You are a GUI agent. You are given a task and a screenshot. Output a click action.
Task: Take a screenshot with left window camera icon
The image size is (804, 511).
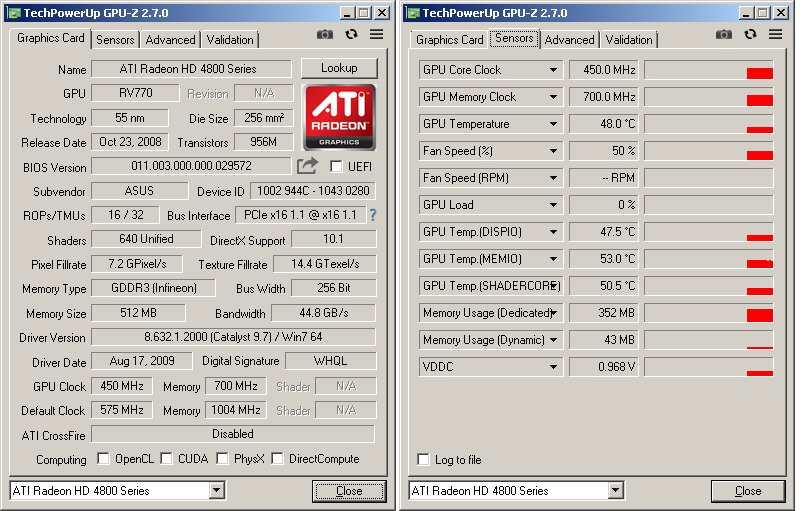pyautogui.click(x=325, y=34)
